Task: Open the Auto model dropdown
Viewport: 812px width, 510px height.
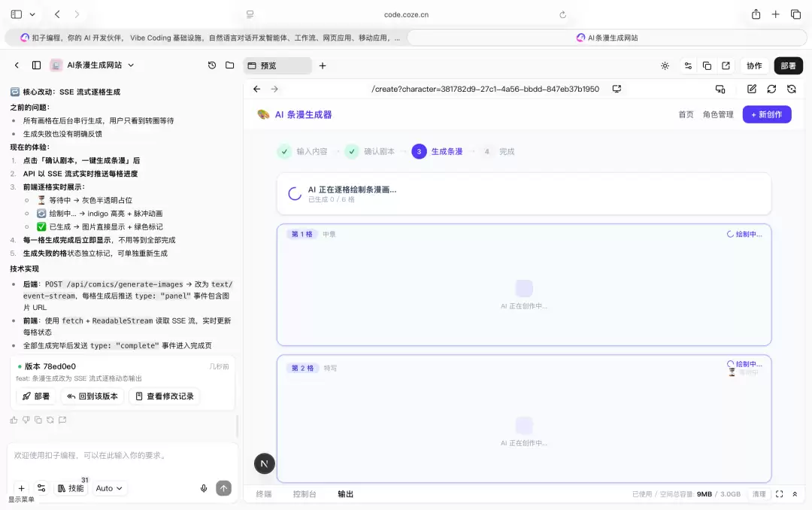Action: (109, 488)
